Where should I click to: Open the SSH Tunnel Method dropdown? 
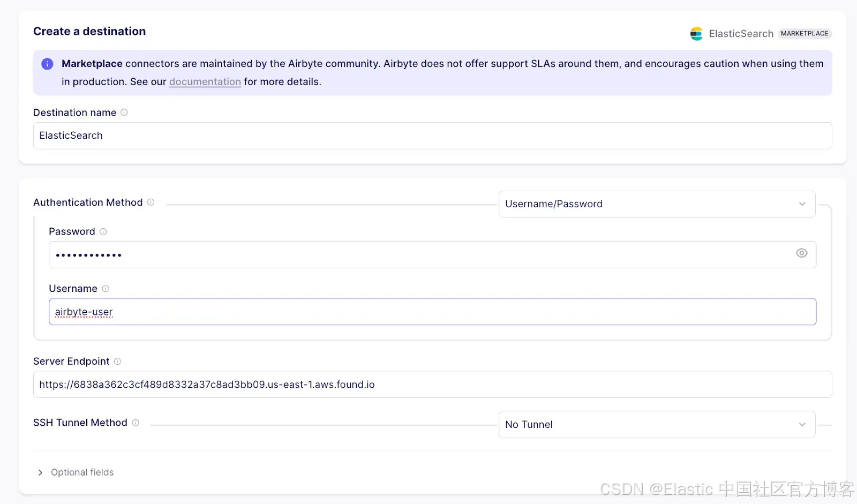[656, 425]
